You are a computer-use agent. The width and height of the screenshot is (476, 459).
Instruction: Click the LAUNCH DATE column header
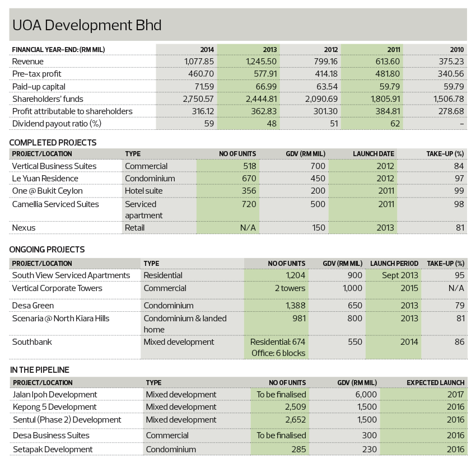pos(374,154)
